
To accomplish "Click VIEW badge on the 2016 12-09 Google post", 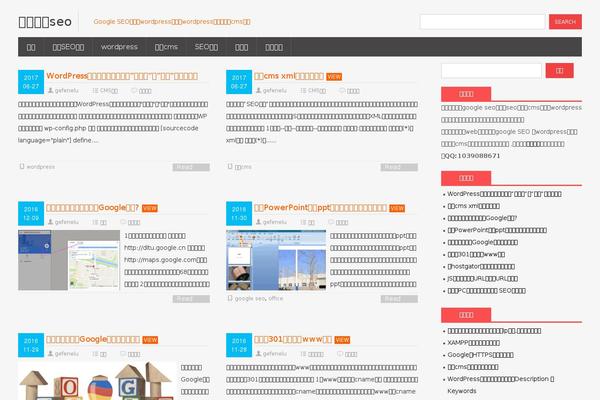I will tap(150, 208).
